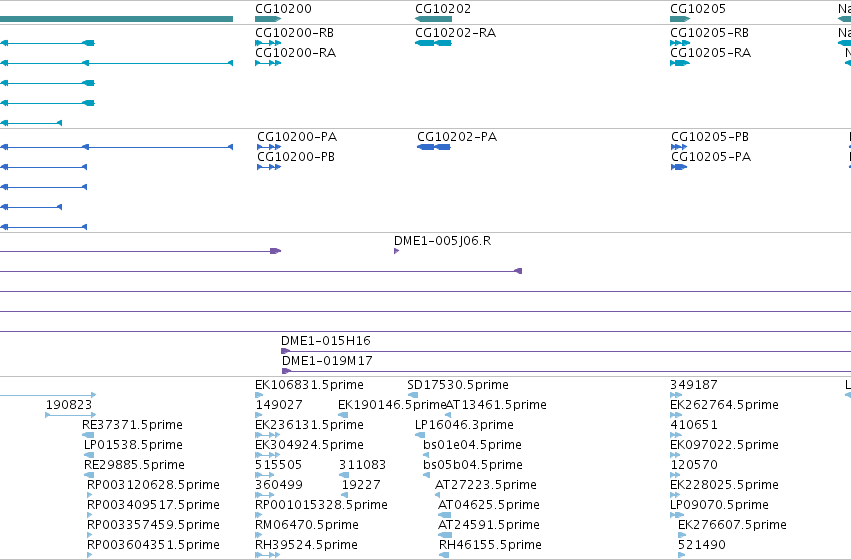Select LP01538.5prime EST label
Screen dimensions: 851x560
point(133,445)
